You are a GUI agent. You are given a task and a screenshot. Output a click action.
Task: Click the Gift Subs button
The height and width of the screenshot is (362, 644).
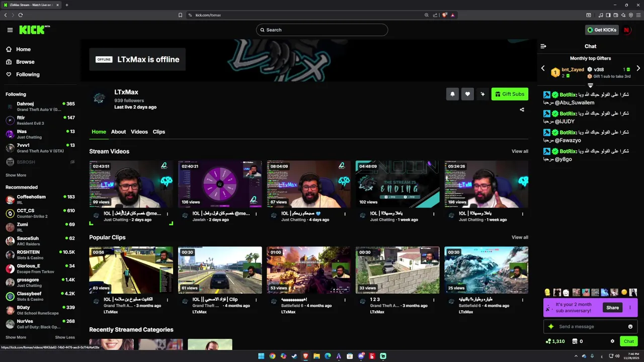point(510,94)
